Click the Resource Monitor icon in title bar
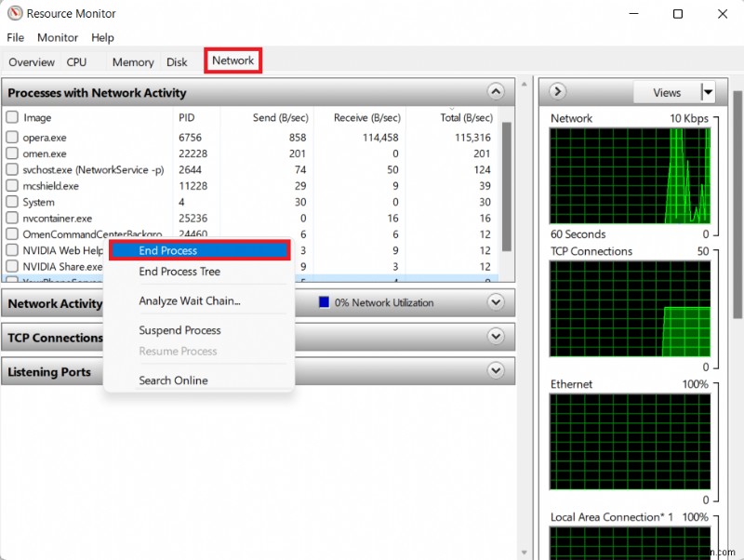 pos(13,14)
